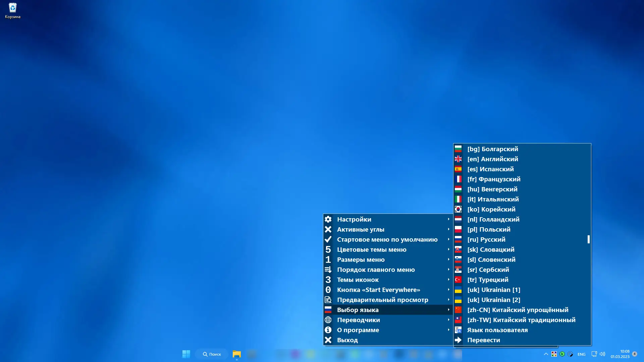Click the Bulgarian flag icon

point(458,149)
